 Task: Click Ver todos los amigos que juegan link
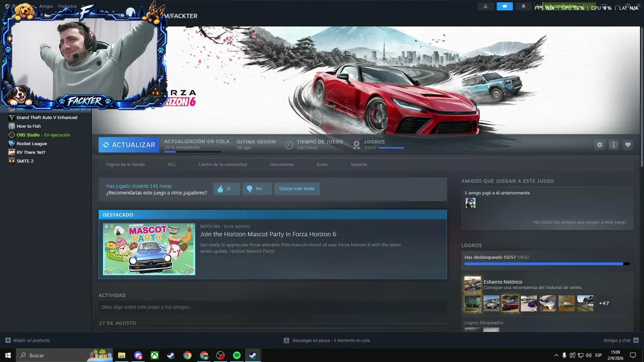[580, 222]
